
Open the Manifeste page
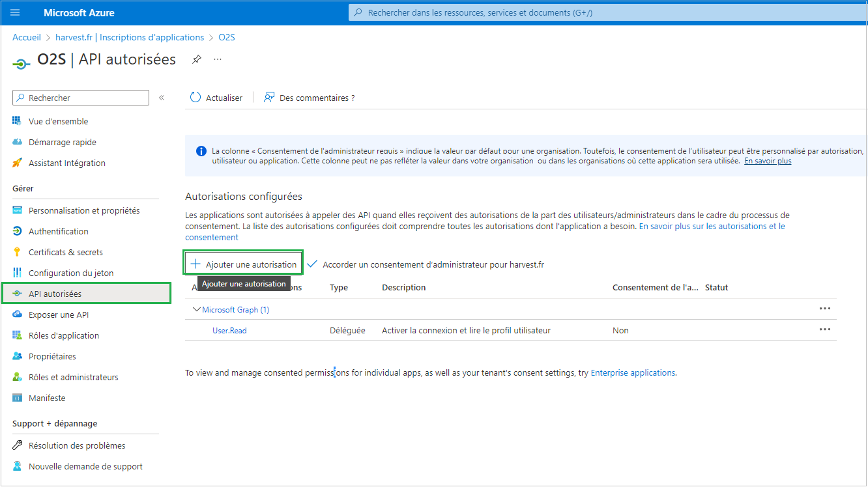click(47, 398)
